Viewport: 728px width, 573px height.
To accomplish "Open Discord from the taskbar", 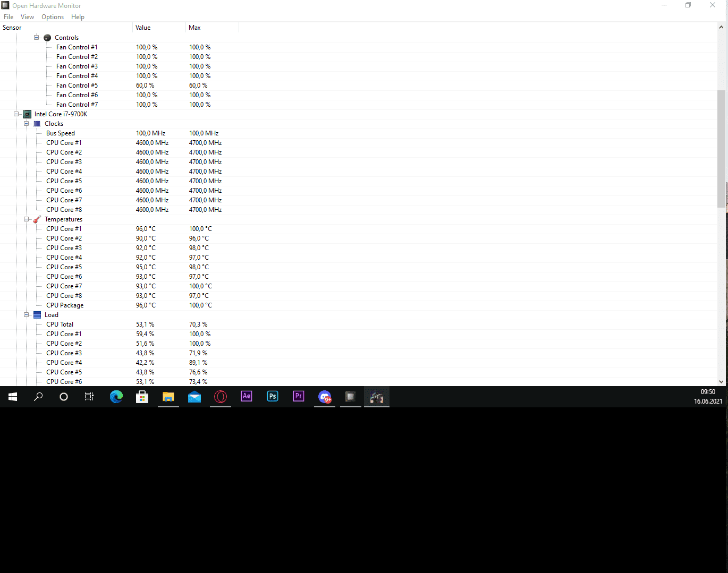I will 325,397.
